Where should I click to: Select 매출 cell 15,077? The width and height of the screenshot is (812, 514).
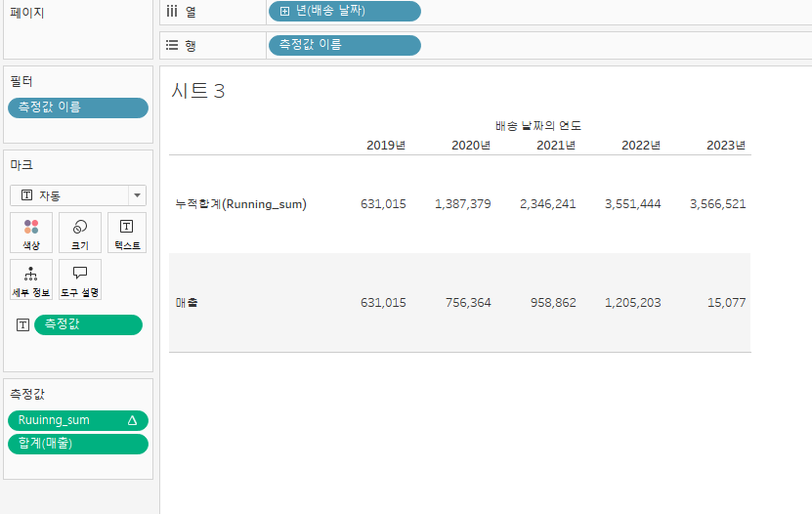(727, 303)
